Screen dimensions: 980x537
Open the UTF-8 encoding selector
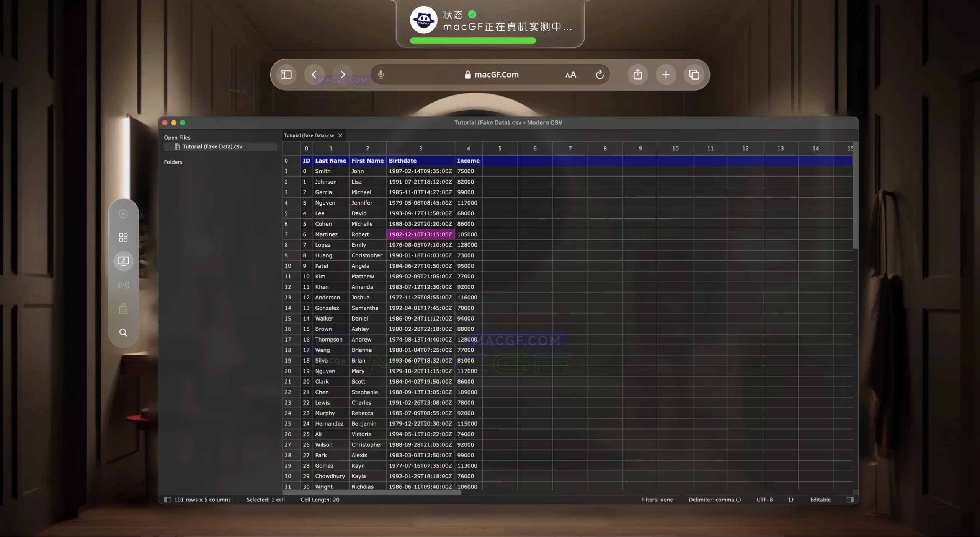click(764, 500)
